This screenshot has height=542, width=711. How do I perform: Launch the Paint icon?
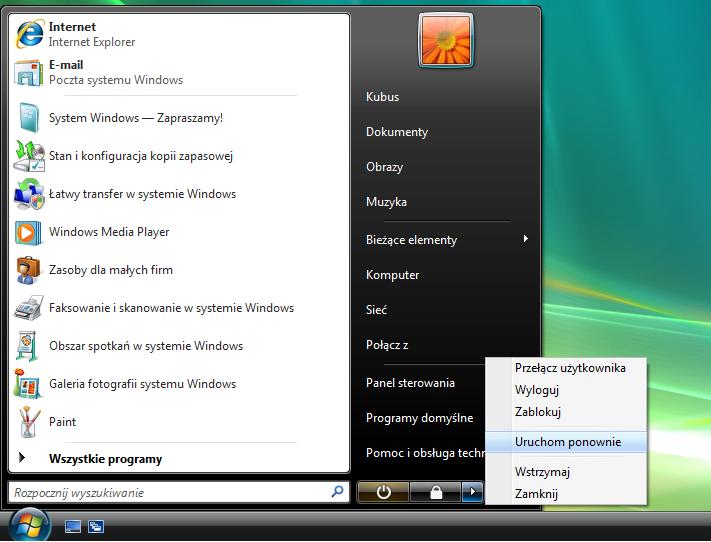click(29, 421)
